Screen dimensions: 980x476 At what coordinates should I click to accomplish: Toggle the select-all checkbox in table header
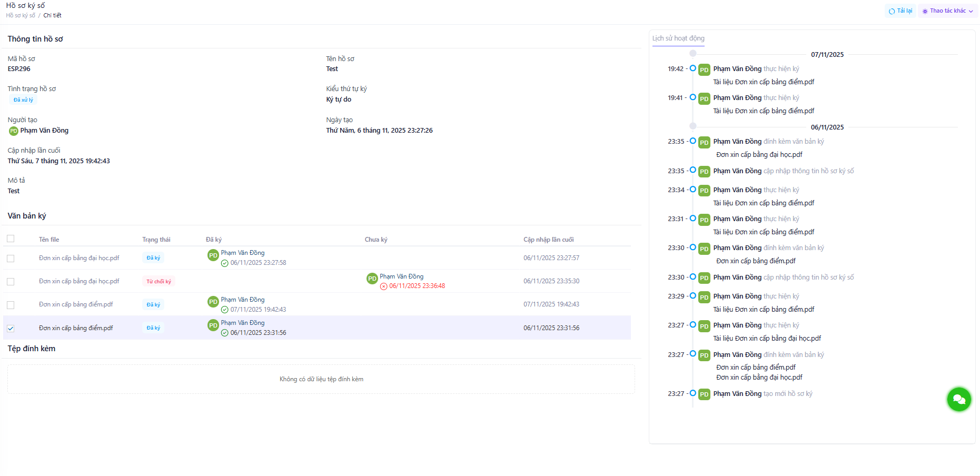tap(11, 239)
